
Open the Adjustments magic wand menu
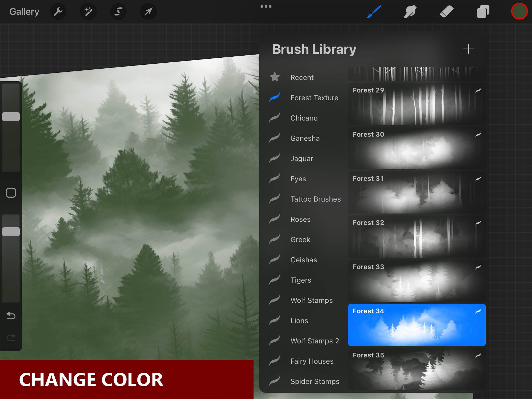[88, 11]
